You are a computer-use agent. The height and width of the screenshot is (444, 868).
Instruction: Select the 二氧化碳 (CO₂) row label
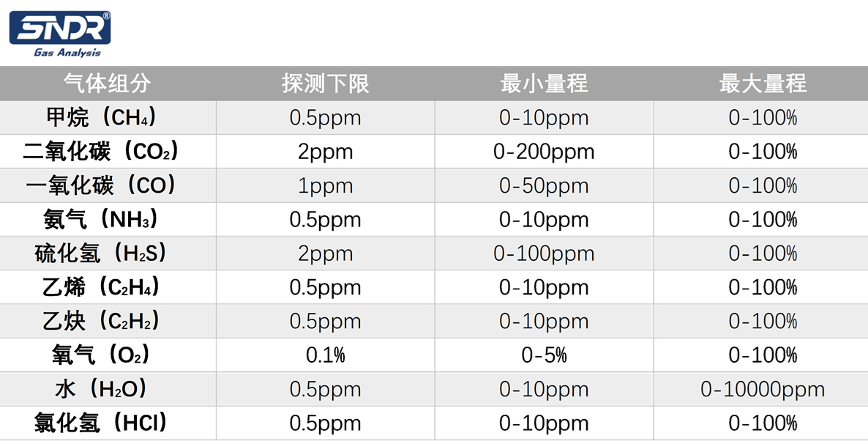click(102, 152)
